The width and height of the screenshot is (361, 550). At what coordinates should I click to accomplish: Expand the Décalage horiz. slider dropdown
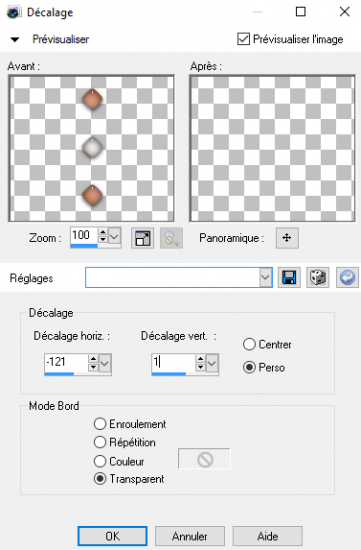pos(105,363)
